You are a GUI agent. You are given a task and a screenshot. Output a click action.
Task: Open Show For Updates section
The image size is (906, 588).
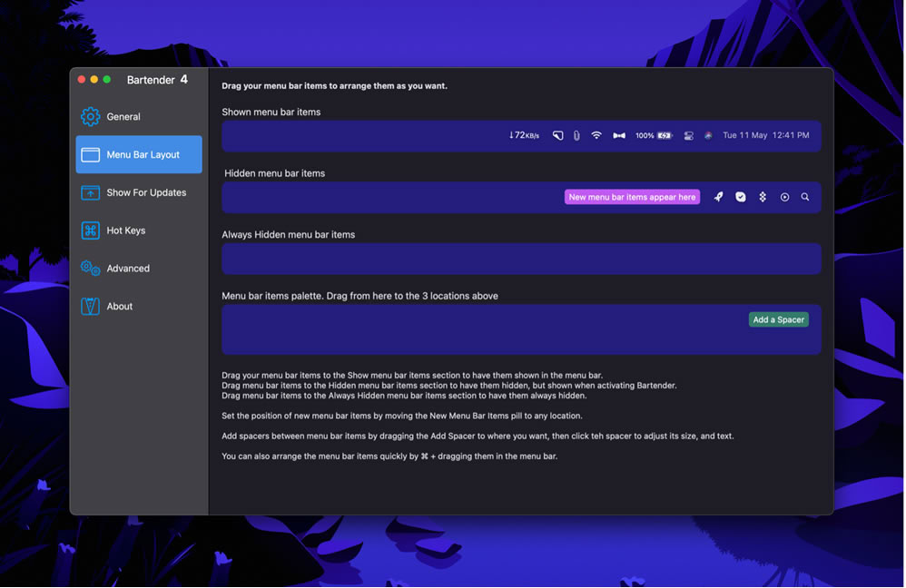(x=139, y=193)
